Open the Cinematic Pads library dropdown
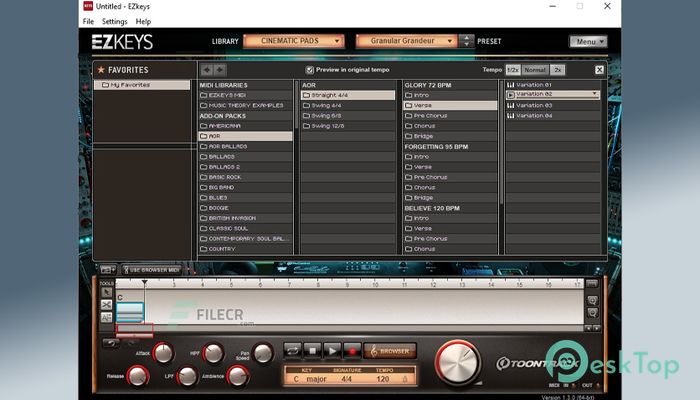This screenshot has height=400, width=700. click(294, 41)
